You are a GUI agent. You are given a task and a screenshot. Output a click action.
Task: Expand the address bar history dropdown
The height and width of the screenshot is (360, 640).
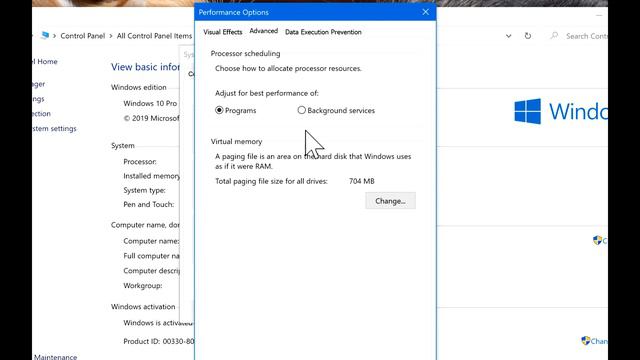click(x=508, y=36)
